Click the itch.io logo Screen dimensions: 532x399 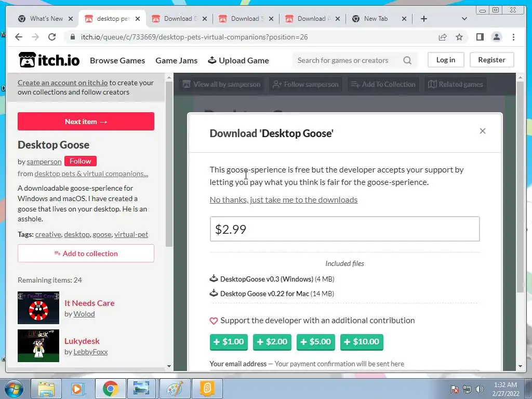point(49,60)
